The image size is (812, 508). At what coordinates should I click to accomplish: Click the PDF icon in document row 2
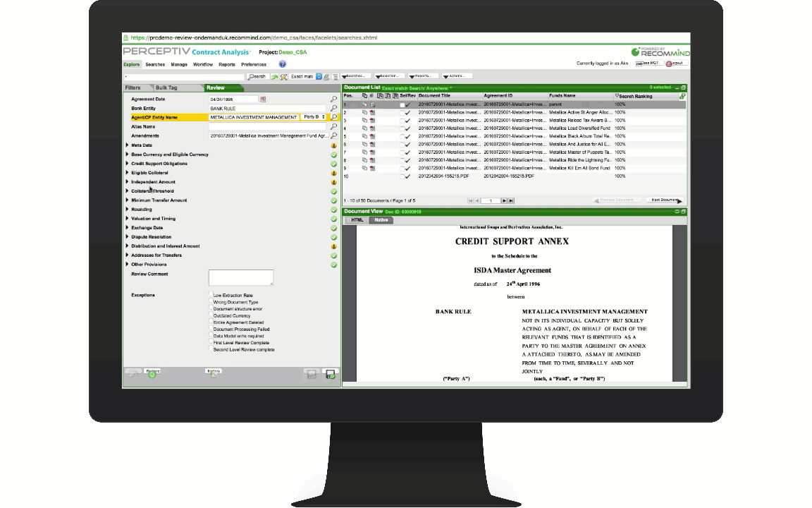tap(372, 112)
